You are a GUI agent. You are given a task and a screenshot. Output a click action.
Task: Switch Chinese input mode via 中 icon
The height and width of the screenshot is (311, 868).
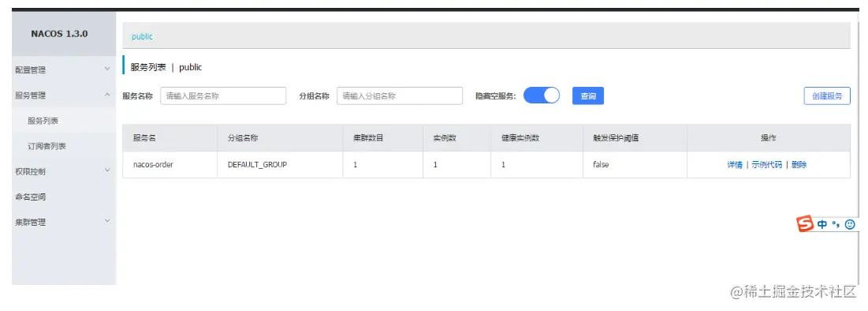(822, 224)
